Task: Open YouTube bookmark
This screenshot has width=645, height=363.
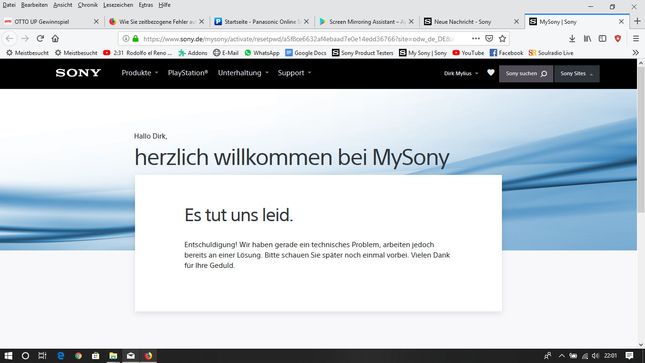Action: click(468, 53)
